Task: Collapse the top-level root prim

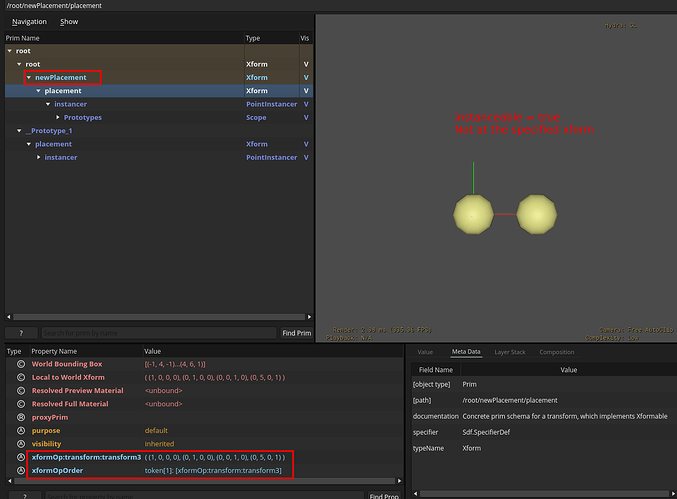Action: click(9, 51)
